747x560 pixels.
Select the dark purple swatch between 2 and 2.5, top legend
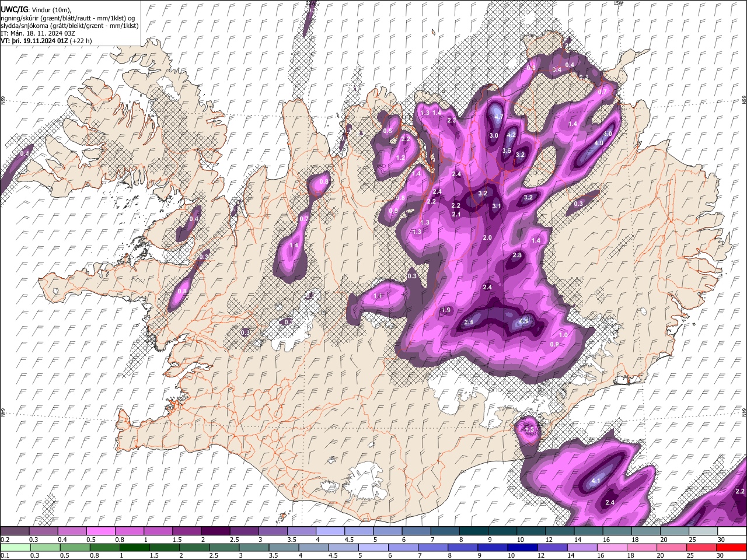coord(215,531)
